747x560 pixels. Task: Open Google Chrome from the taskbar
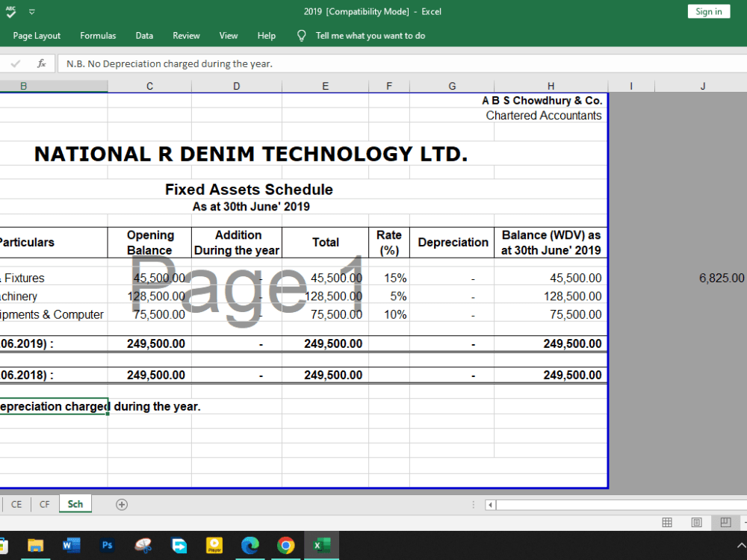(286, 545)
